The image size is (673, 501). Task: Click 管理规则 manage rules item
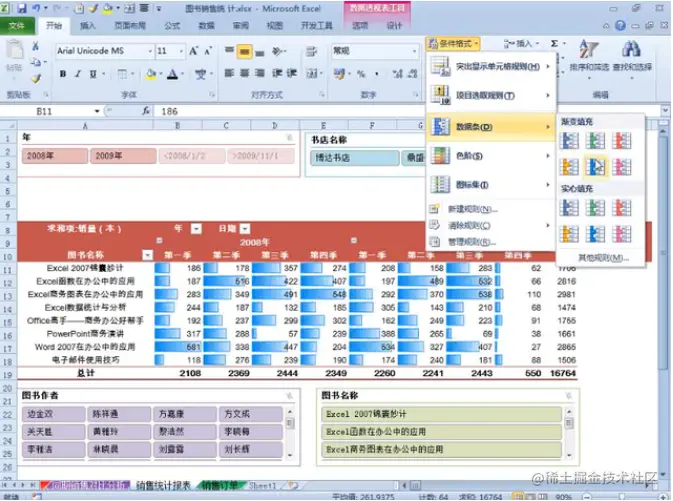click(491, 242)
